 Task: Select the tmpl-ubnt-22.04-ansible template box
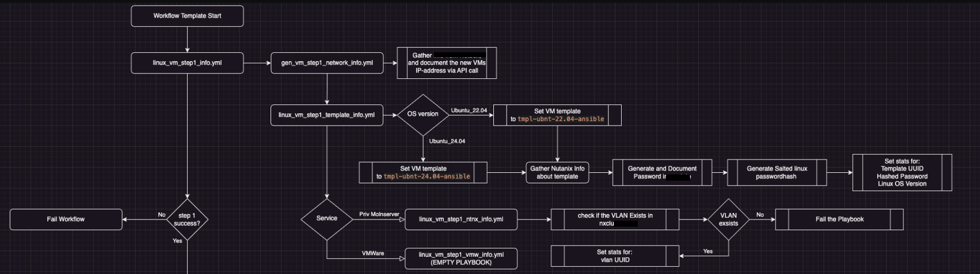click(x=557, y=115)
